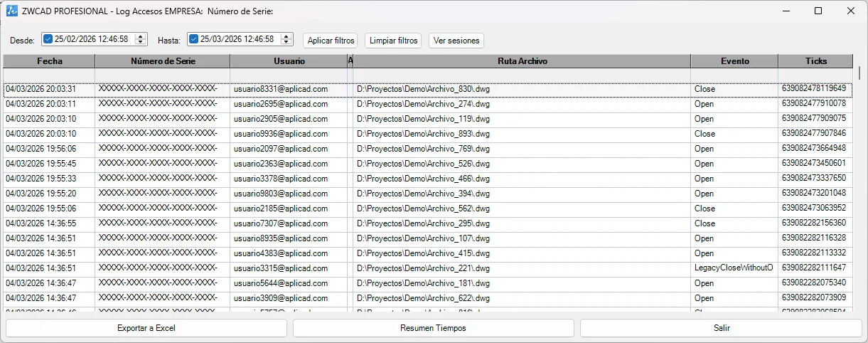The height and width of the screenshot is (343, 868).
Task: Minimize the Log Accesos window
Action: [x=786, y=11]
